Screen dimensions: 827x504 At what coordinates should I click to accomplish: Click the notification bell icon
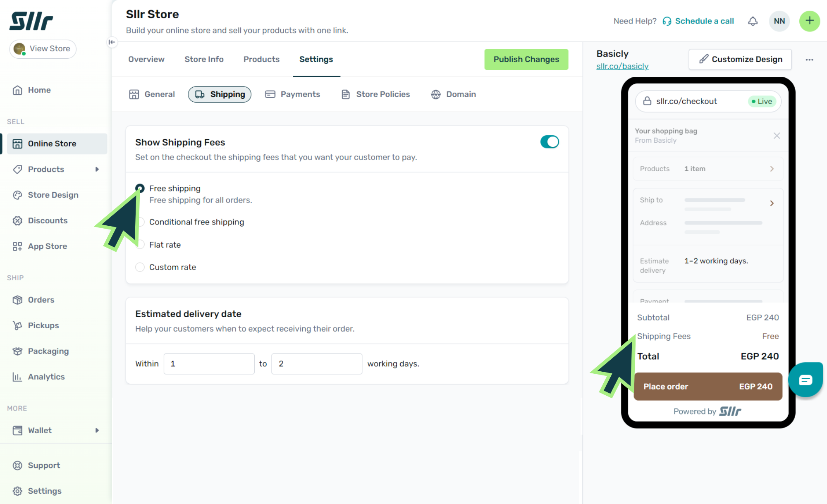[753, 21]
